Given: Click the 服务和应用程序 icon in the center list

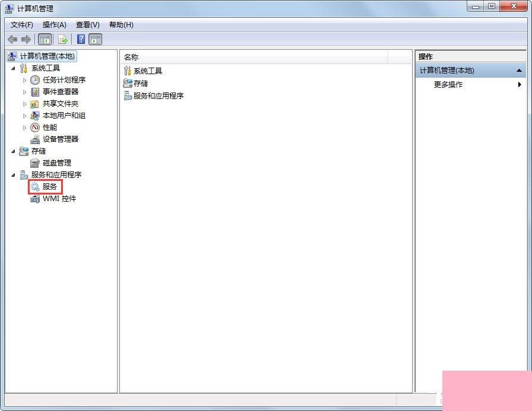Looking at the screenshot, I should click(x=128, y=96).
